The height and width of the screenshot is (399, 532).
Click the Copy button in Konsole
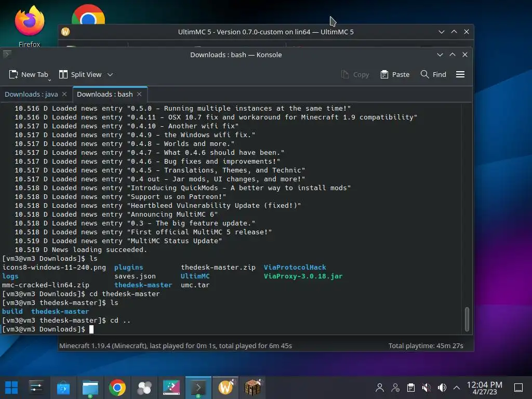click(355, 74)
